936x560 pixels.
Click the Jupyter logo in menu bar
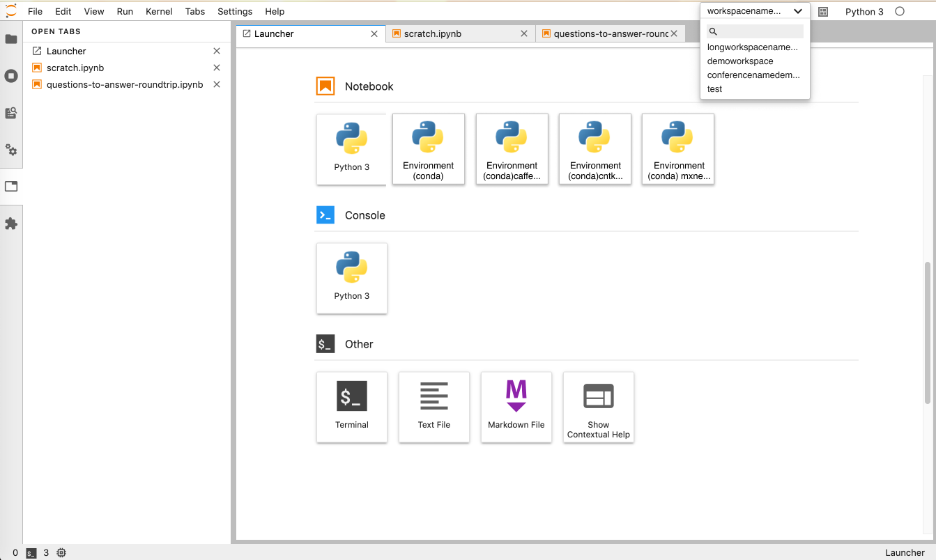click(x=10, y=10)
